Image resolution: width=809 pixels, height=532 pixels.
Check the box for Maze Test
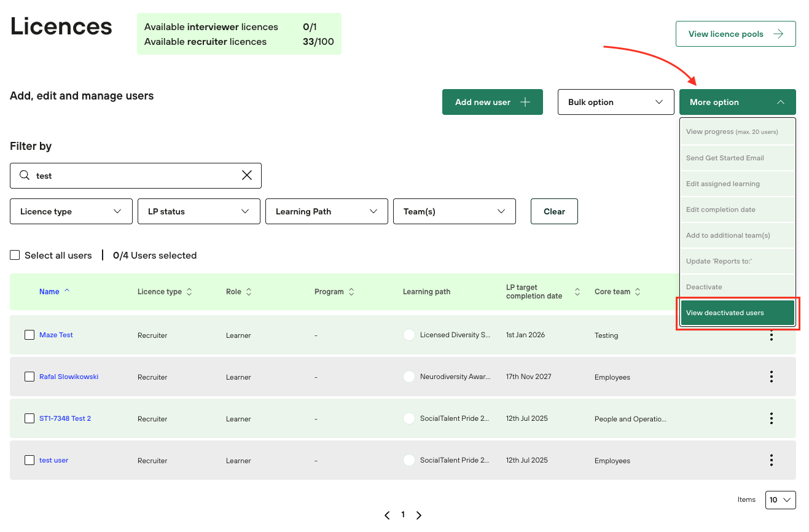[x=29, y=335]
